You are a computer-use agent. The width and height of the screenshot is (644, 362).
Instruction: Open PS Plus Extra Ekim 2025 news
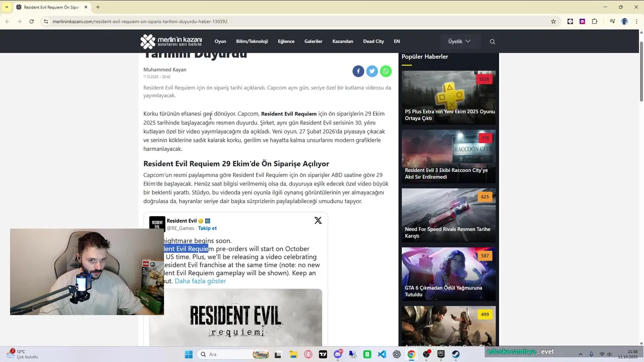tap(450, 115)
